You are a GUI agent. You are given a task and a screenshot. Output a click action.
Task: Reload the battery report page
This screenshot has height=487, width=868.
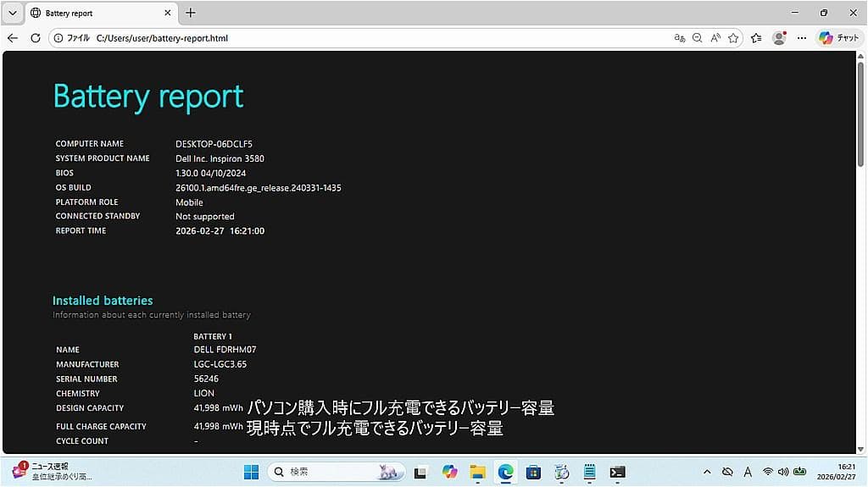(36, 38)
